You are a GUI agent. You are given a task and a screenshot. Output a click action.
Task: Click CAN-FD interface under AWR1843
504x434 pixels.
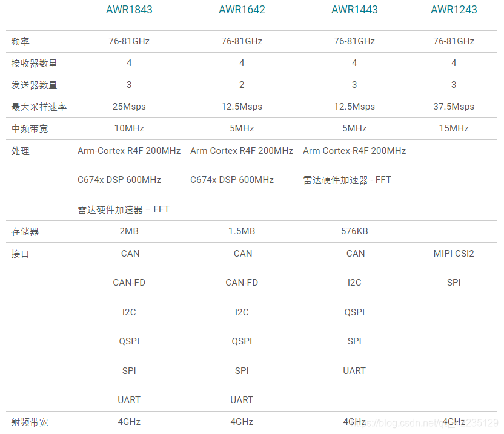pyautogui.click(x=129, y=283)
